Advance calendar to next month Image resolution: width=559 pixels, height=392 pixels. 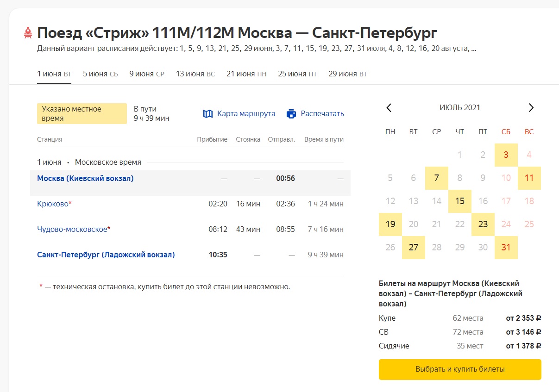(x=531, y=108)
